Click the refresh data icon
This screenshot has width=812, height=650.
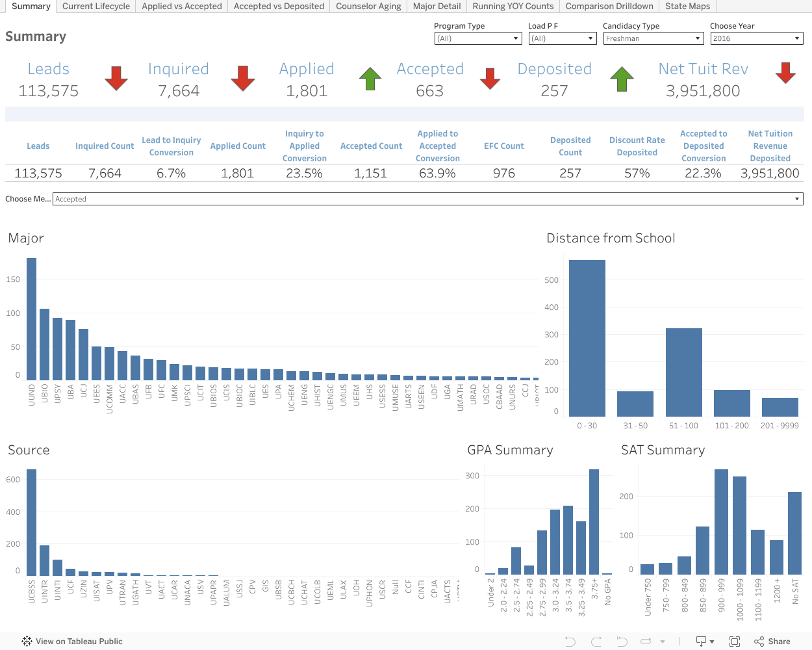[648, 642]
